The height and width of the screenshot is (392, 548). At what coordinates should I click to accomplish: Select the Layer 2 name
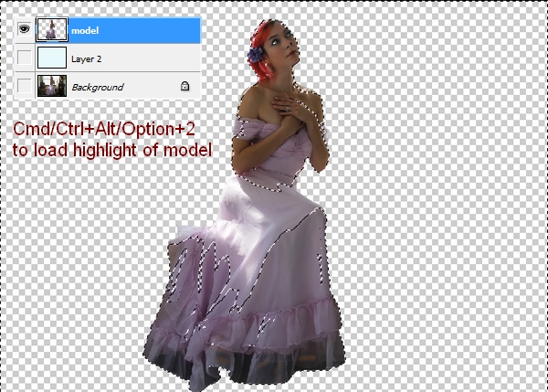[x=87, y=58]
